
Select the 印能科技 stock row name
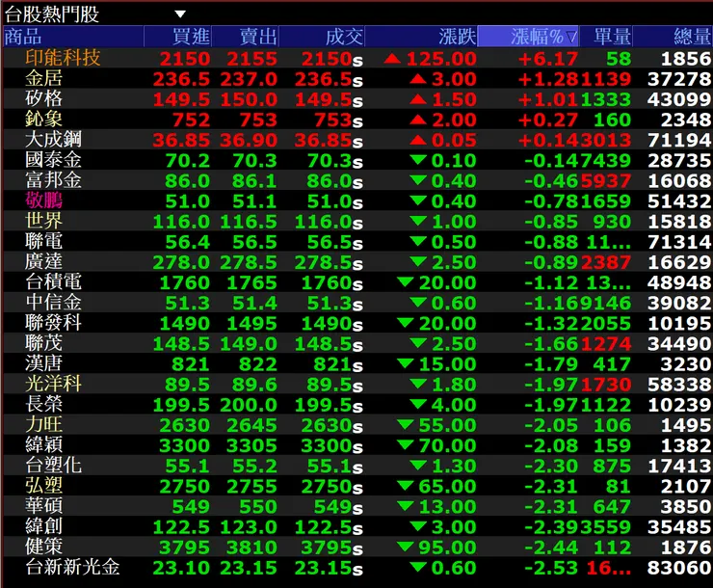point(63,58)
